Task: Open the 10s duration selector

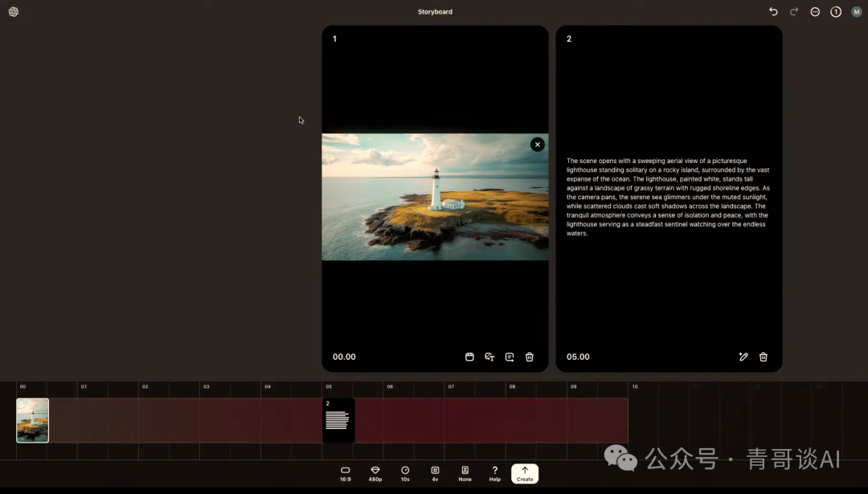Action: coord(405,473)
